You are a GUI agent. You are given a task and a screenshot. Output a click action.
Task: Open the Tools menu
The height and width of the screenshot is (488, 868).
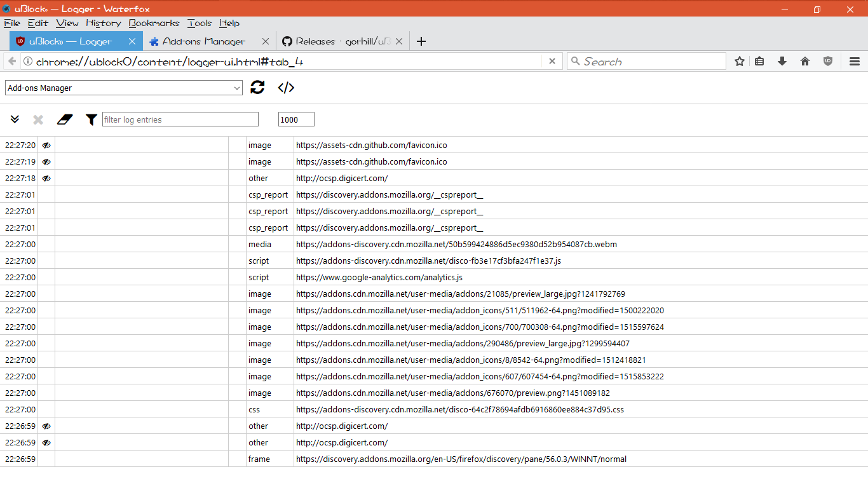199,23
